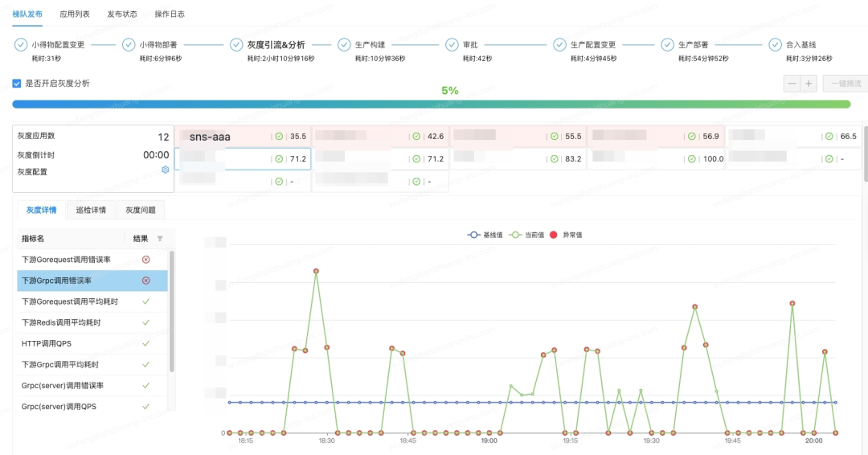The width and height of the screenshot is (868, 455).
Task: Open the 操作日志 top tab
Action: [170, 14]
